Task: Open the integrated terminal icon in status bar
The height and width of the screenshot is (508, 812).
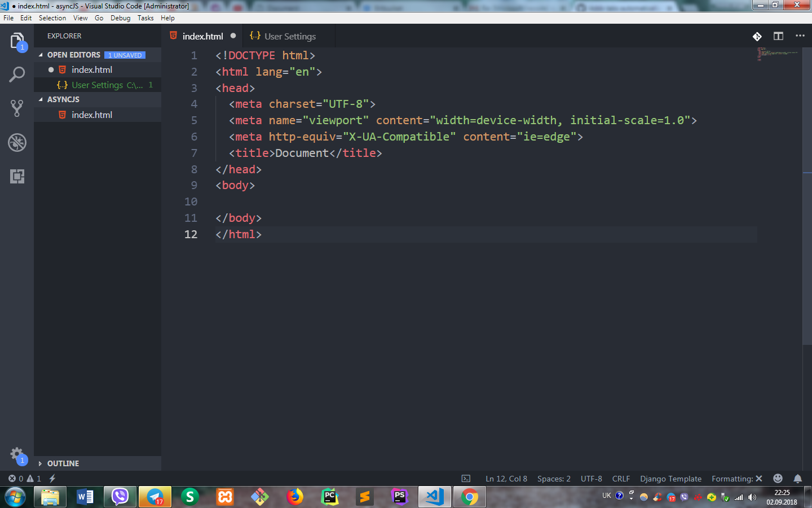Action: pyautogui.click(x=466, y=478)
